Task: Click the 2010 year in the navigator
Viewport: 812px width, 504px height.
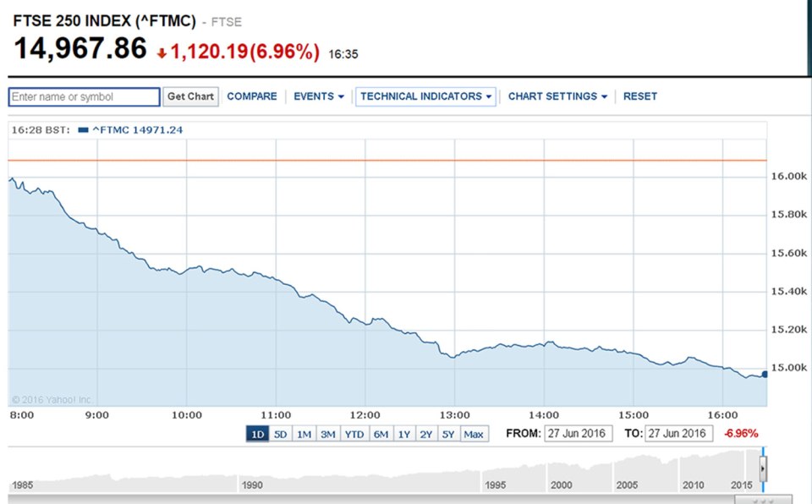Action: pos(693,485)
